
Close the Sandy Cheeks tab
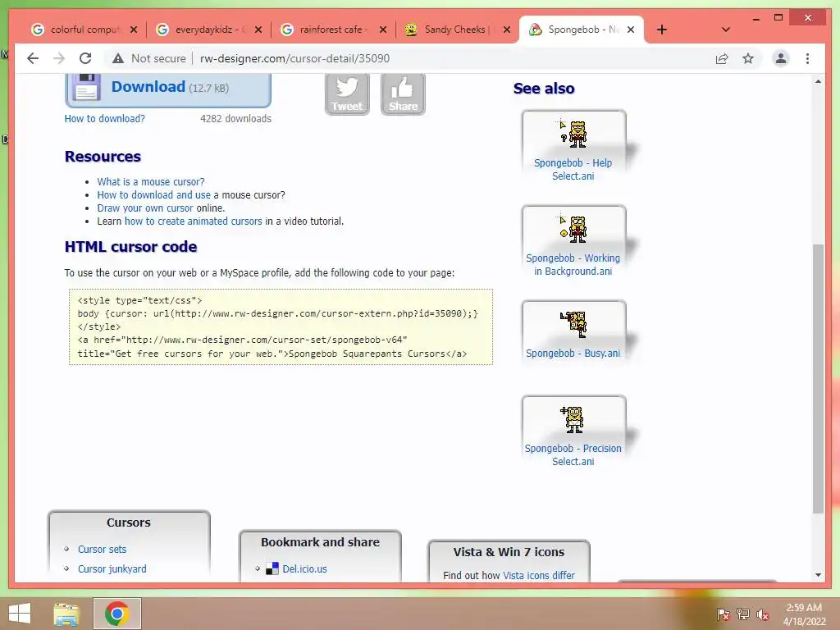[x=507, y=30]
